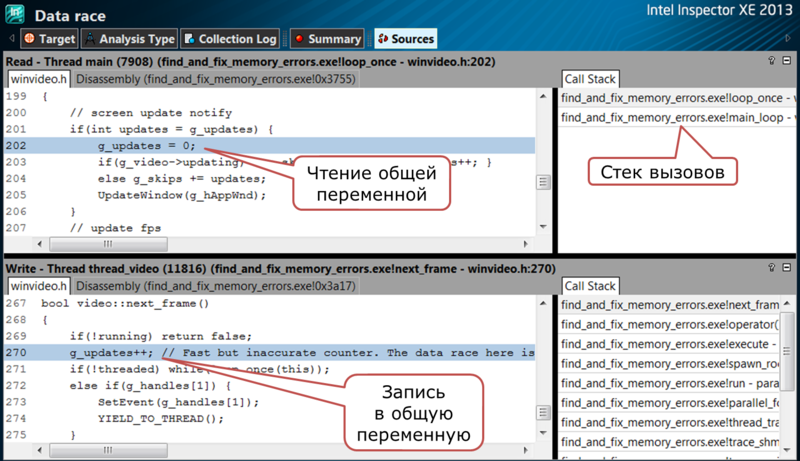Click horizontal scrollbar thumb in Read source

click(108, 244)
